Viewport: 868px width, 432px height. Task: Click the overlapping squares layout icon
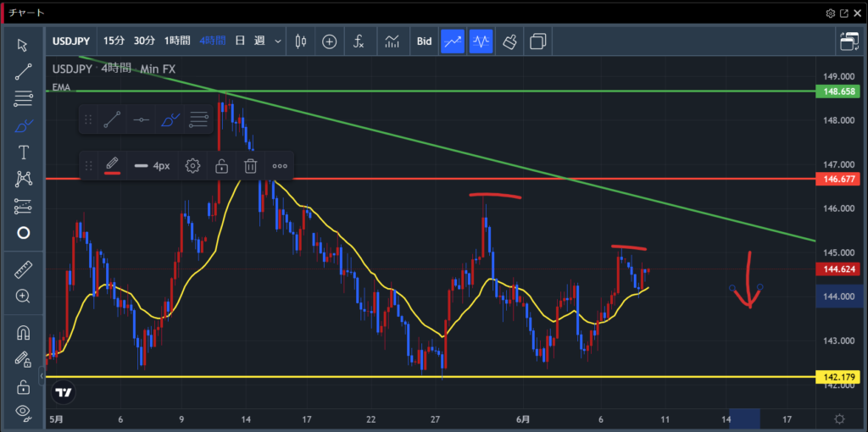537,42
